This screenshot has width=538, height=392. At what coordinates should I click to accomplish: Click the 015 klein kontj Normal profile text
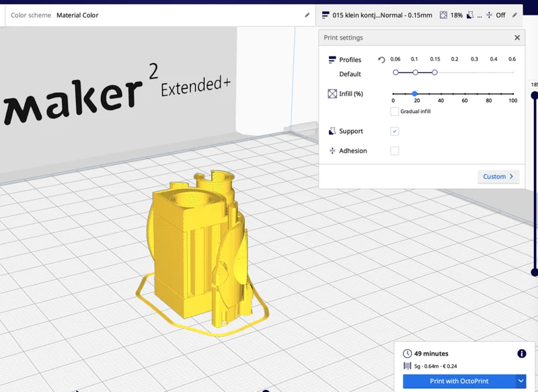point(382,15)
